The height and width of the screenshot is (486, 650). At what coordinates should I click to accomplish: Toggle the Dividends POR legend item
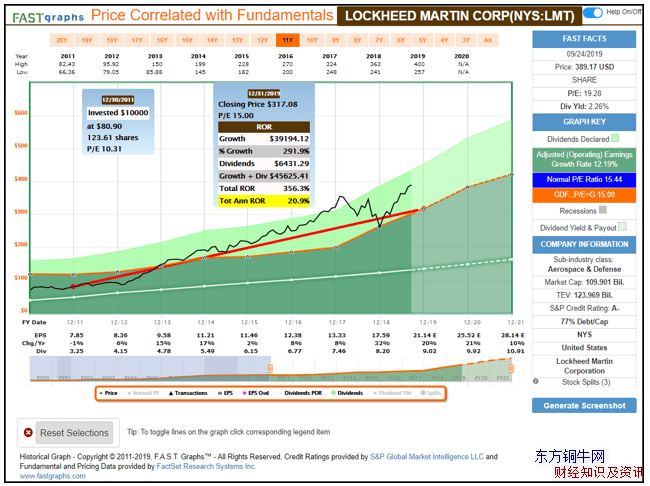[301, 393]
